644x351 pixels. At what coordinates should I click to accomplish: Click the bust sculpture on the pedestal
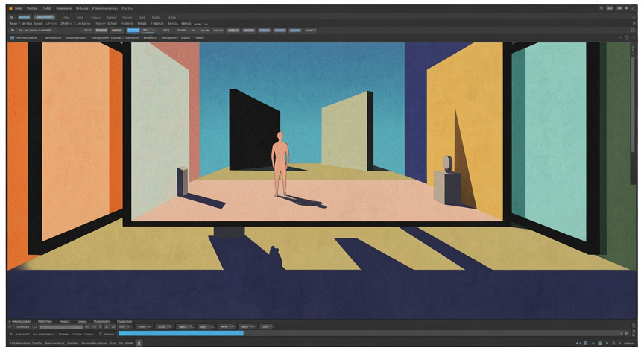point(447,164)
